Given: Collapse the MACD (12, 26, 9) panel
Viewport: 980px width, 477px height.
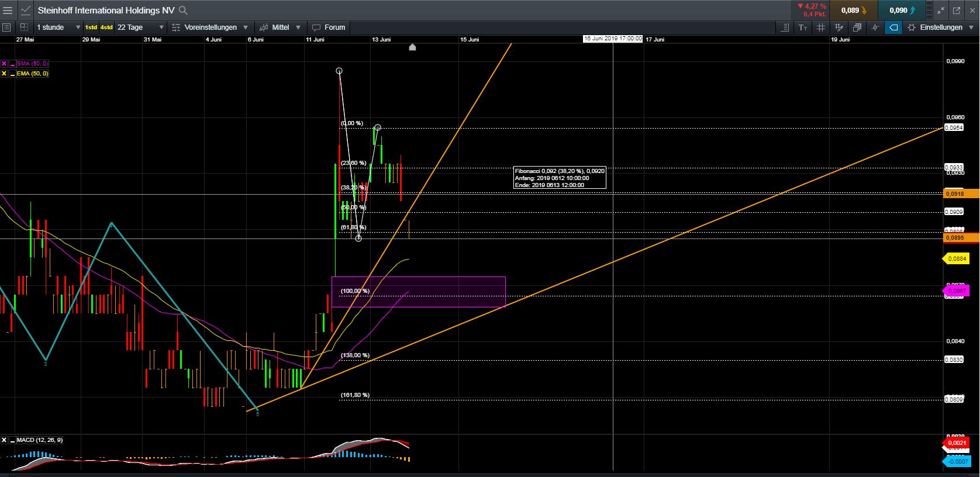Looking at the screenshot, I should coord(12,440).
